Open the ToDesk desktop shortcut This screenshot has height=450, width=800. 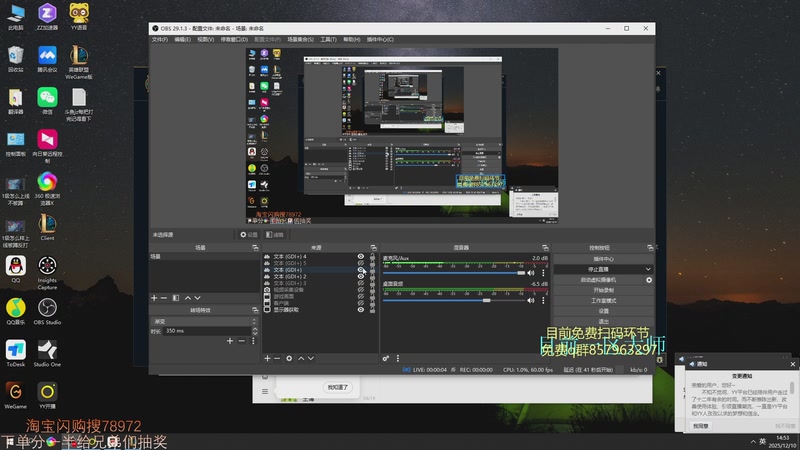coord(15,350)
